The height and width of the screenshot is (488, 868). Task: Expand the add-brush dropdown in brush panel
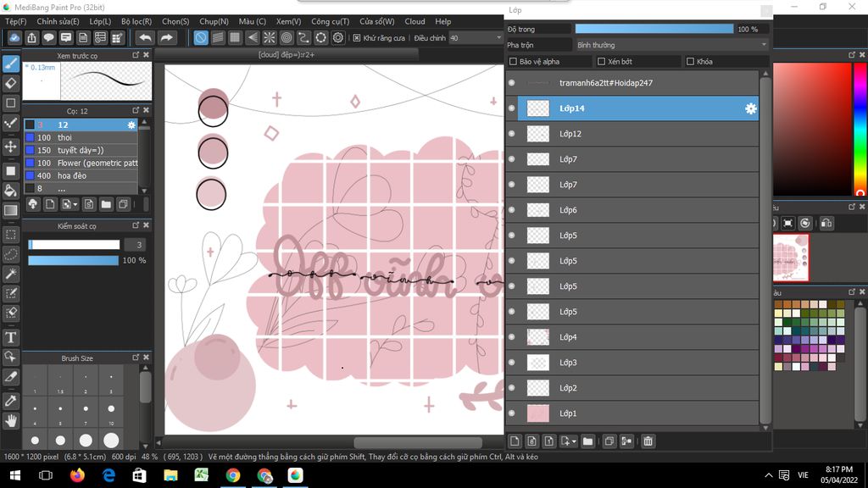tap(75, 205)
